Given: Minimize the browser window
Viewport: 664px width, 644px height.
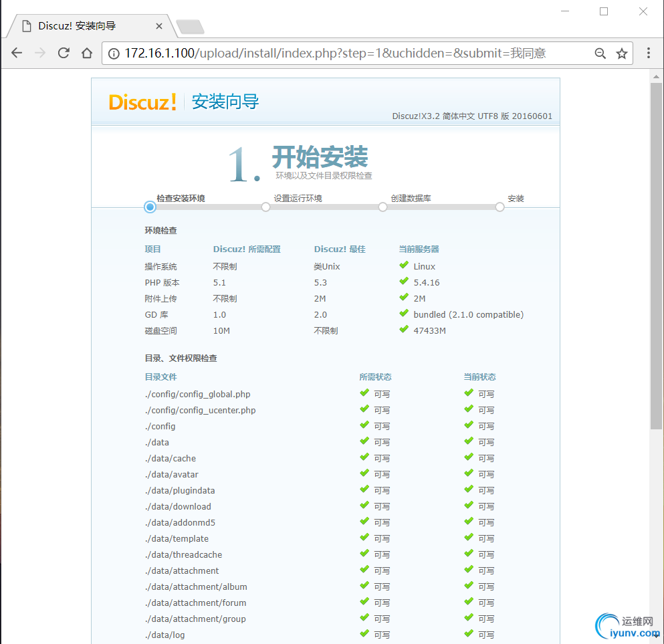Looking at the screenshot, I should pyautogui.click(x=565, y=11).
